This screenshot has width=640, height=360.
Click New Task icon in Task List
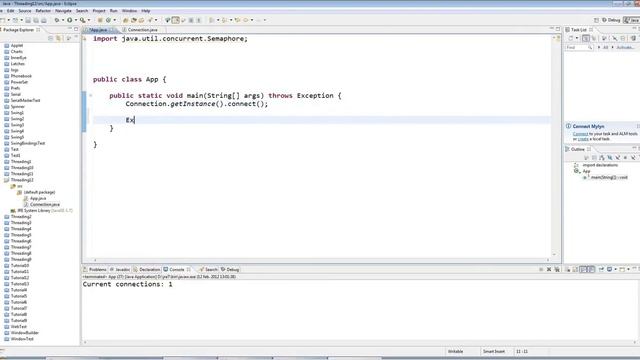pyautogui.click(x=571, y=38)
